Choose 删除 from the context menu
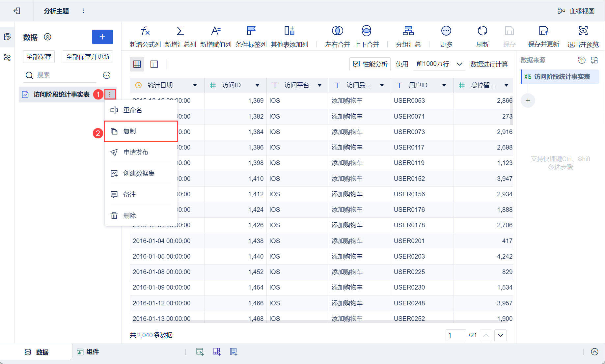 click(141, 215)
